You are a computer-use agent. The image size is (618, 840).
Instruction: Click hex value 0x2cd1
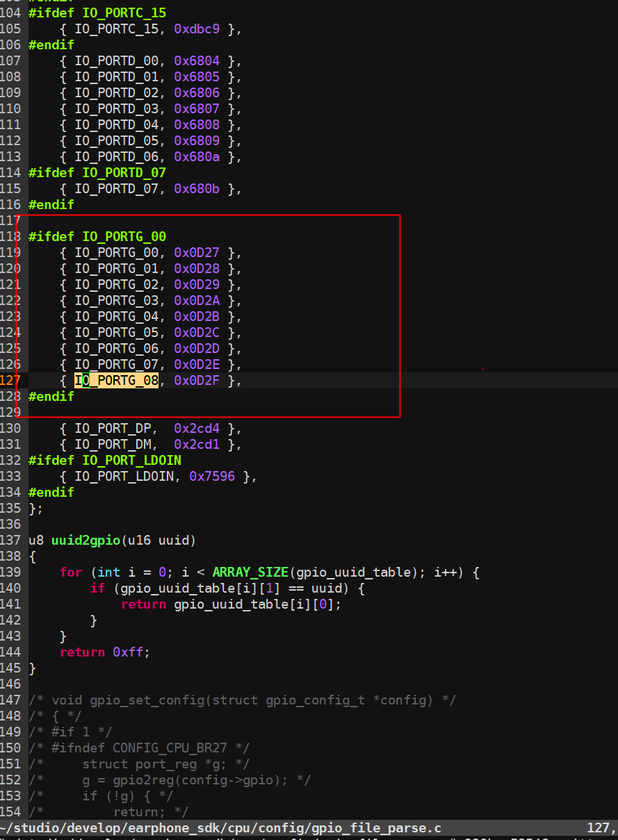pos(197,445)
